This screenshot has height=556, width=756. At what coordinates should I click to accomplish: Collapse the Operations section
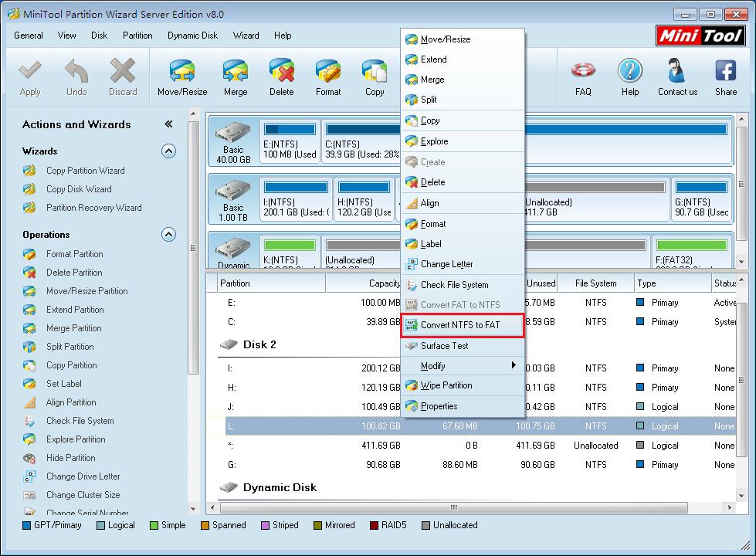[168, 235]
